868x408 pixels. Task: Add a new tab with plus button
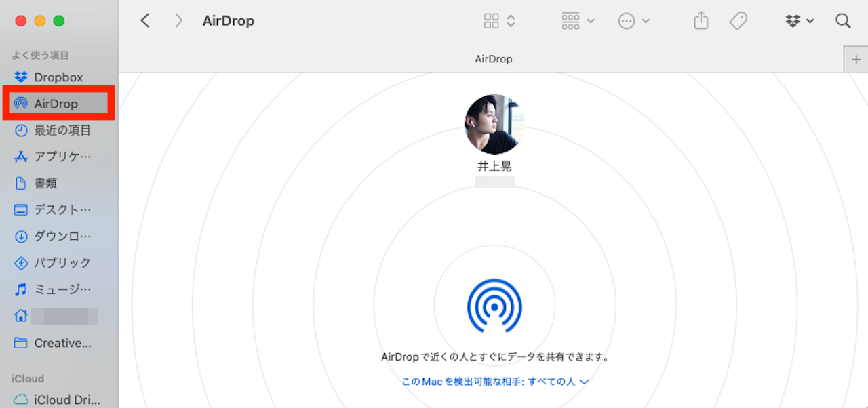tap(856, 60)
